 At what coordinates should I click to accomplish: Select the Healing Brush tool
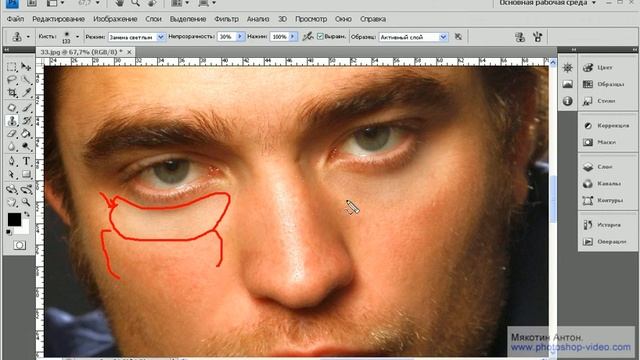coord(12,108)
